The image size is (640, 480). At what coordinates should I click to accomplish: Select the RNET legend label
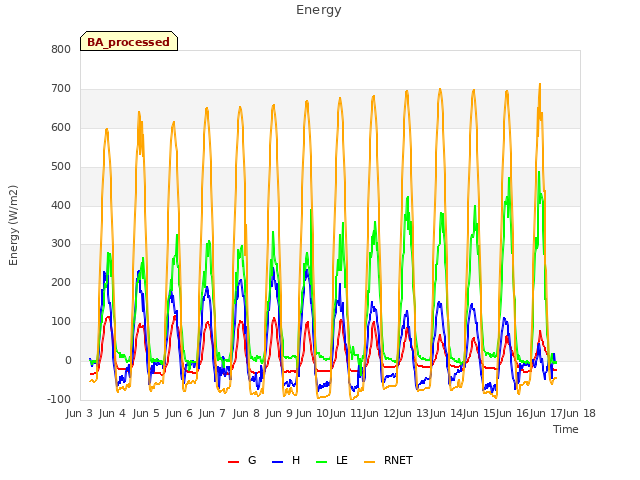point(398,460)
